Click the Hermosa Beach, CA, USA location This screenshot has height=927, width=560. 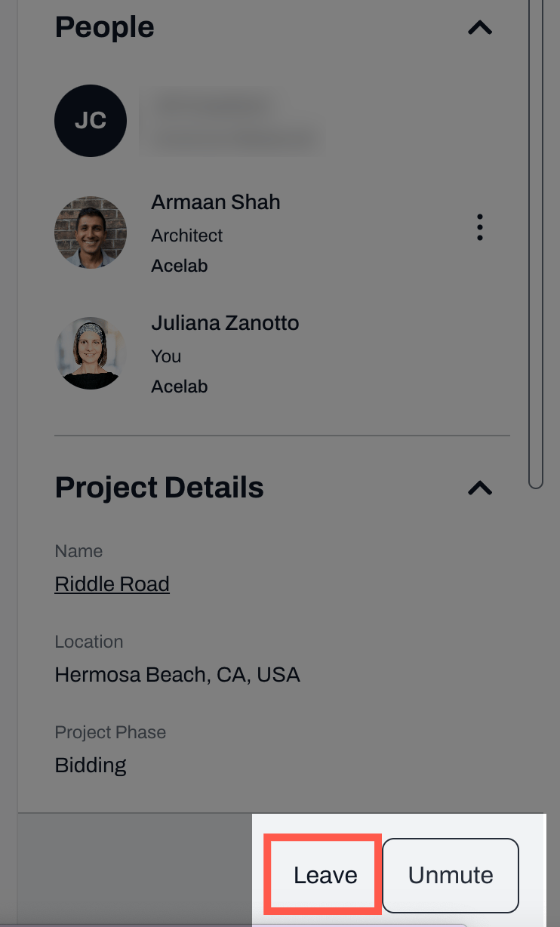coord(177,674)
